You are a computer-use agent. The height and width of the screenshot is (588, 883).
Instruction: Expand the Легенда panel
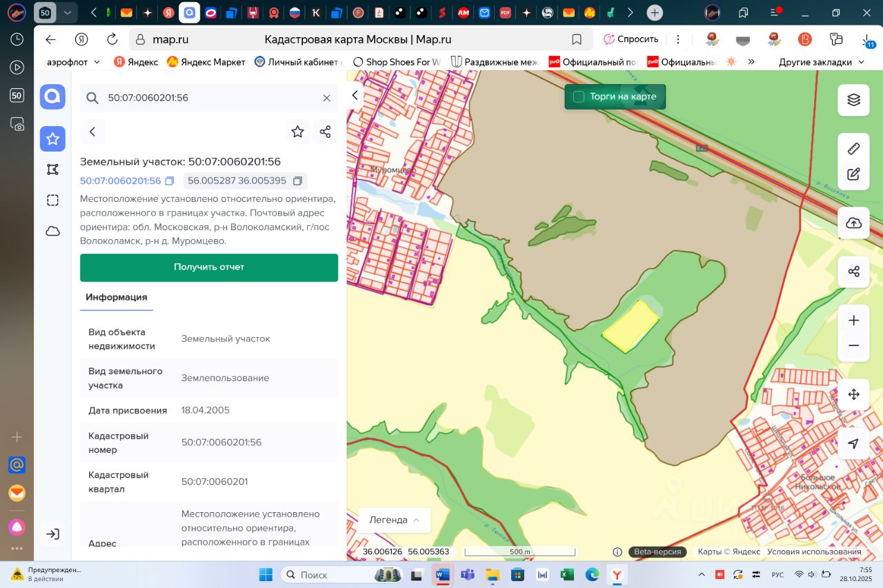click(394, 520)
